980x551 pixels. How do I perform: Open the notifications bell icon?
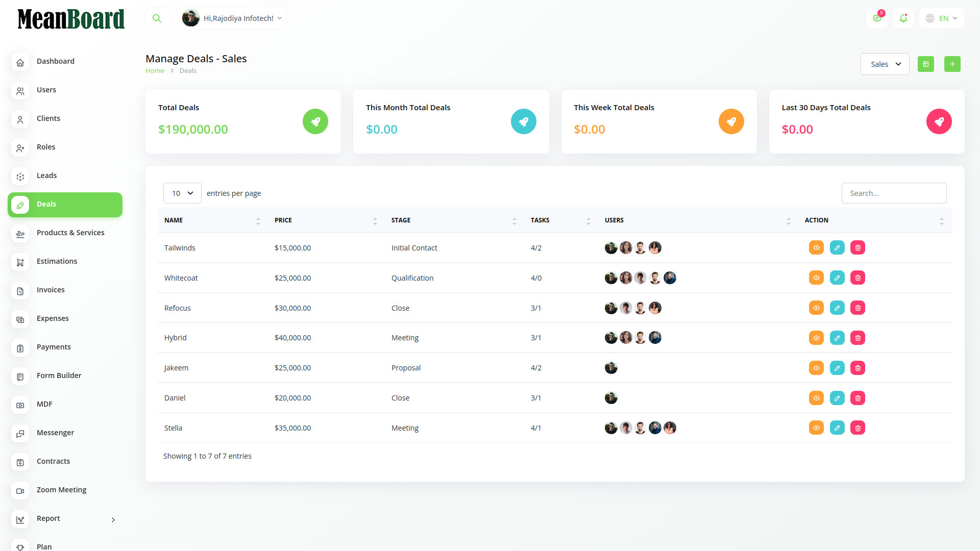(x=903, y=18)
